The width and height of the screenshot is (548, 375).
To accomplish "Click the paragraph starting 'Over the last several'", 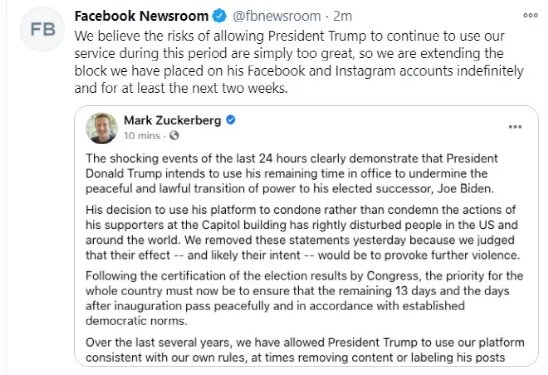I will point(305,350).
